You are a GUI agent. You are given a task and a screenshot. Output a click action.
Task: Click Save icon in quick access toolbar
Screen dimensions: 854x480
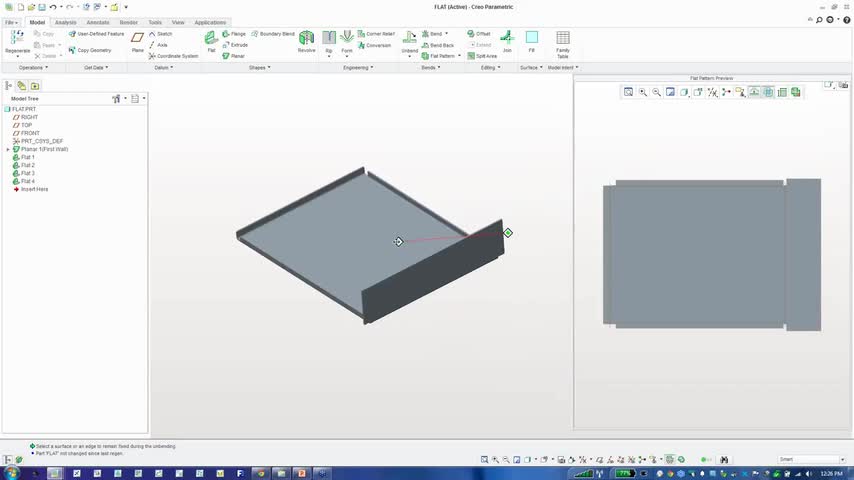click(42, 7)
